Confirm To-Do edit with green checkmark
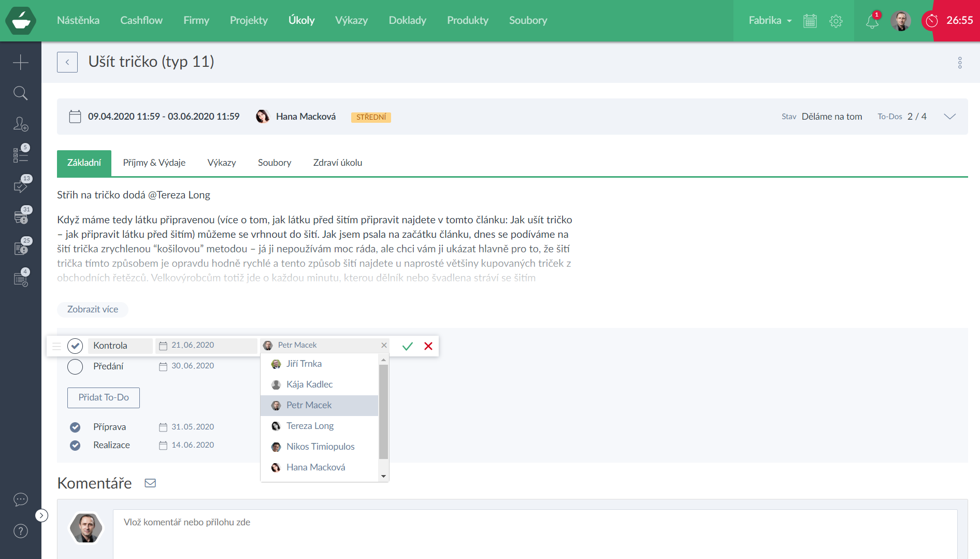980x559 pixels. (x=408, y=346)
